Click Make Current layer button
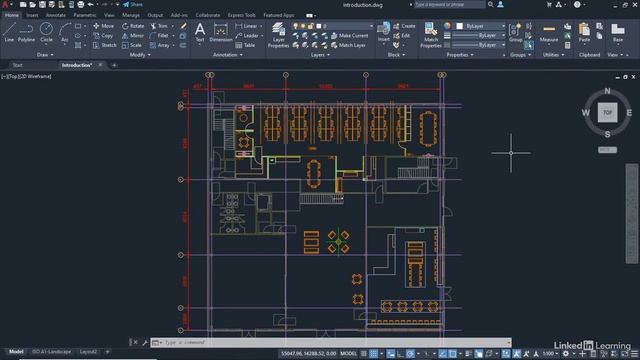This screenshot has width=640, height=360. coord(349,36)
